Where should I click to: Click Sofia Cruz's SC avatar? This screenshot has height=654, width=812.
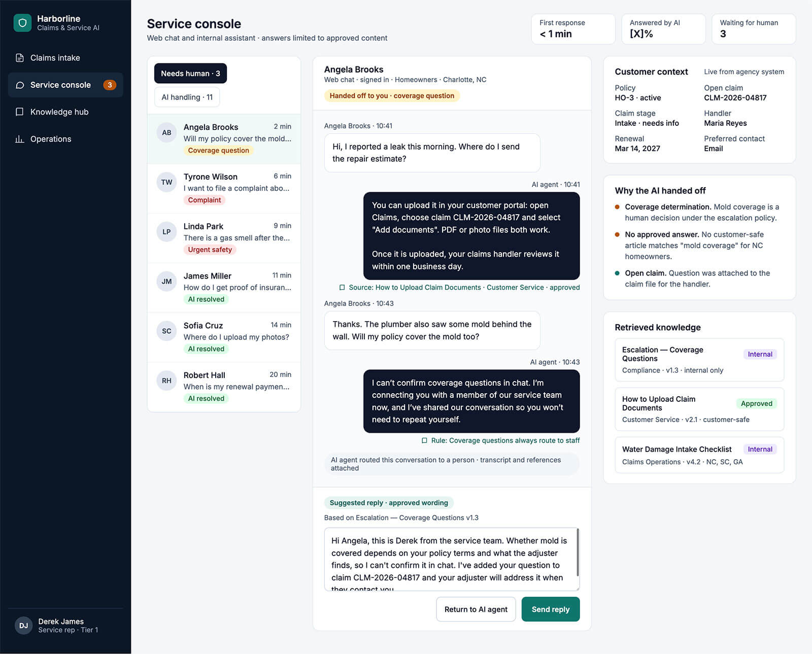[x=166, y=331]
